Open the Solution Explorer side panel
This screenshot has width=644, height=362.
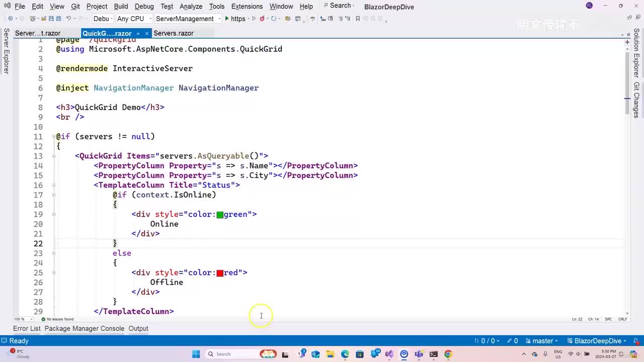point(636,53)
